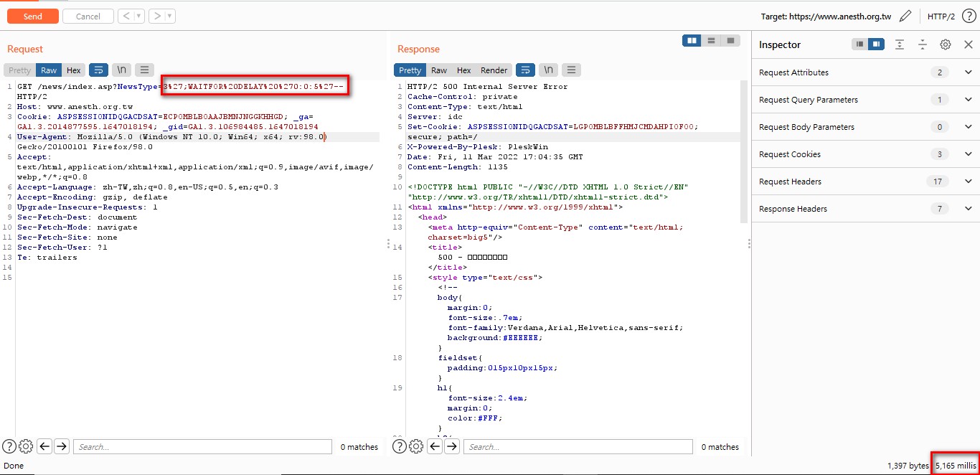Go to previous search match in Request
The width and height of the screenshot is (980, 475).
[44, 446]
